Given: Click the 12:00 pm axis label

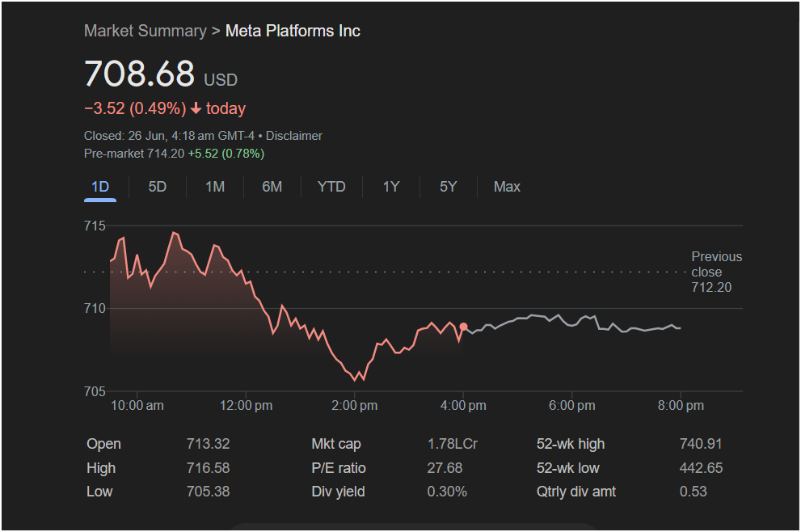Looking at the screenshot, I should (247, 406).
